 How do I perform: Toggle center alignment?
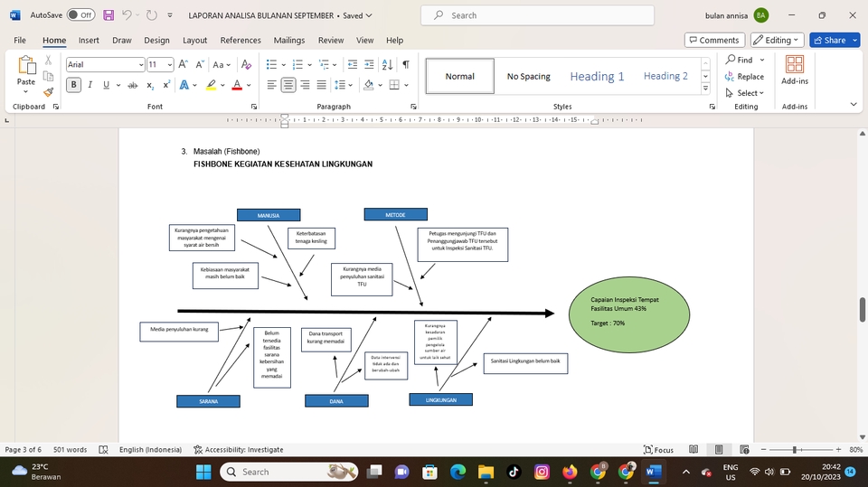[x=288, y=85]
